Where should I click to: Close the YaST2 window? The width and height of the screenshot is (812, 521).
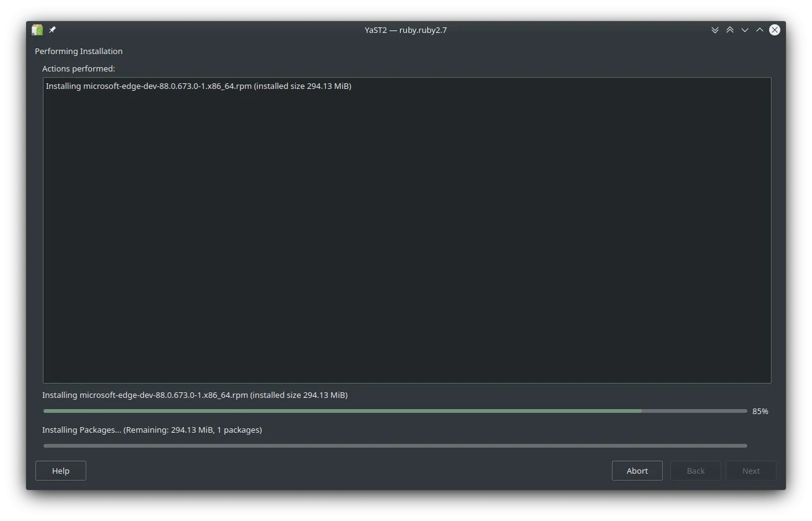(x=774, y=29)
